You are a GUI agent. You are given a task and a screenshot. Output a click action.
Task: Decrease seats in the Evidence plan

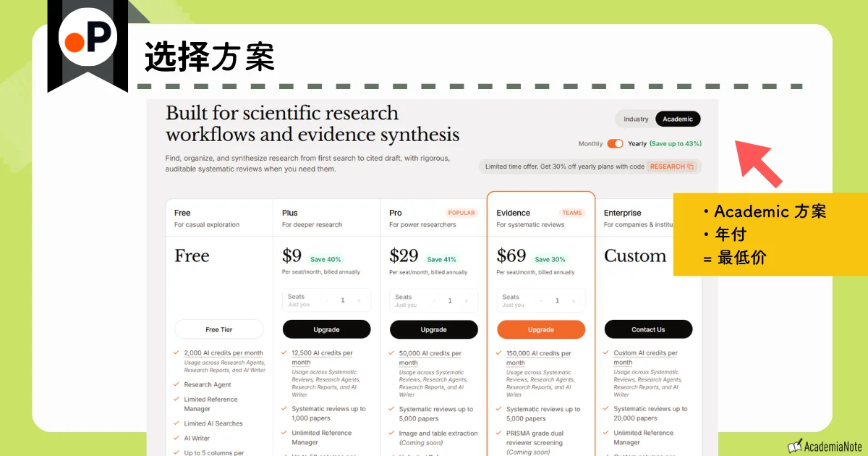coord(541,300)
